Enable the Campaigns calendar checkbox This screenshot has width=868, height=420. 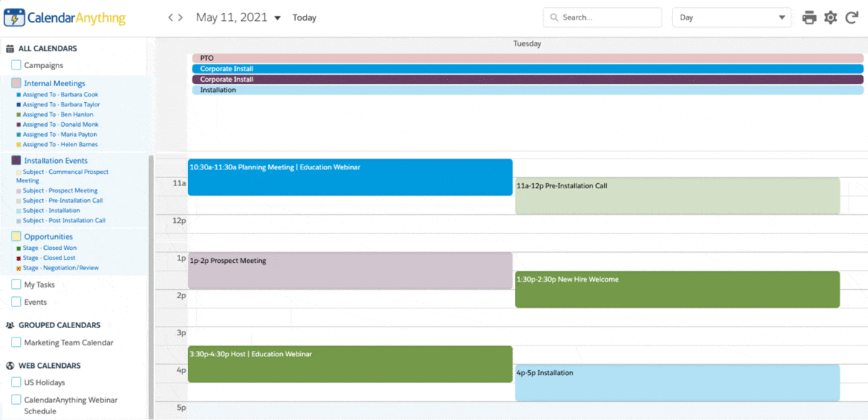[x=16, y=65]
